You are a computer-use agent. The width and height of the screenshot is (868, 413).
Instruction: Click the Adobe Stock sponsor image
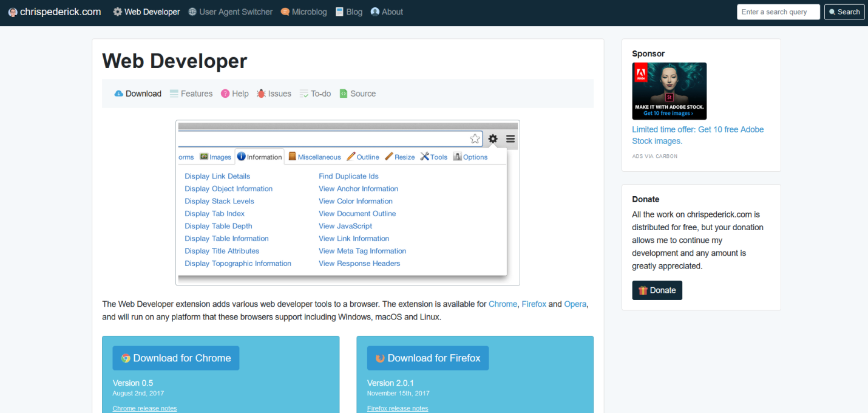(x=669, y=90)
